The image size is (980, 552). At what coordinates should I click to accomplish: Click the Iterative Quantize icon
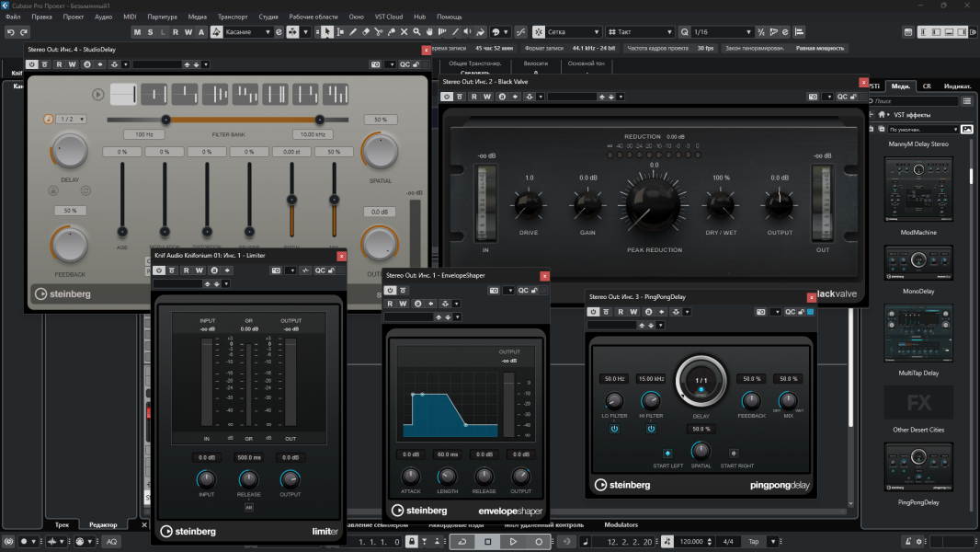pyautogui.click(x=760, y=32)
